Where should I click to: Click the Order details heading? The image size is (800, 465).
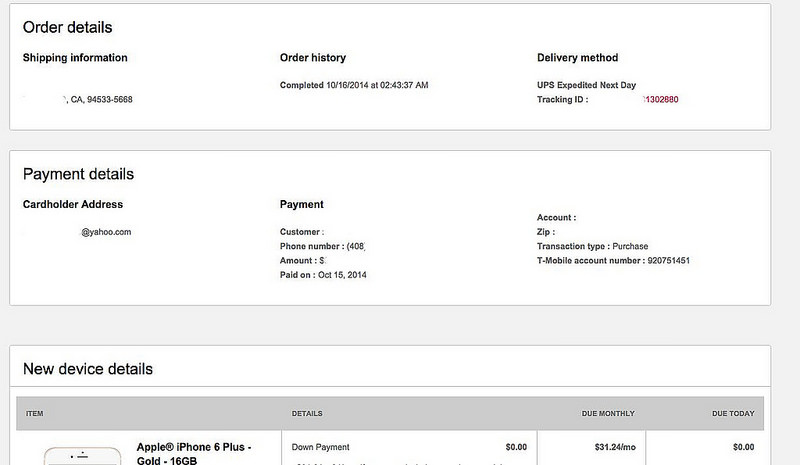tap(67, 27)
